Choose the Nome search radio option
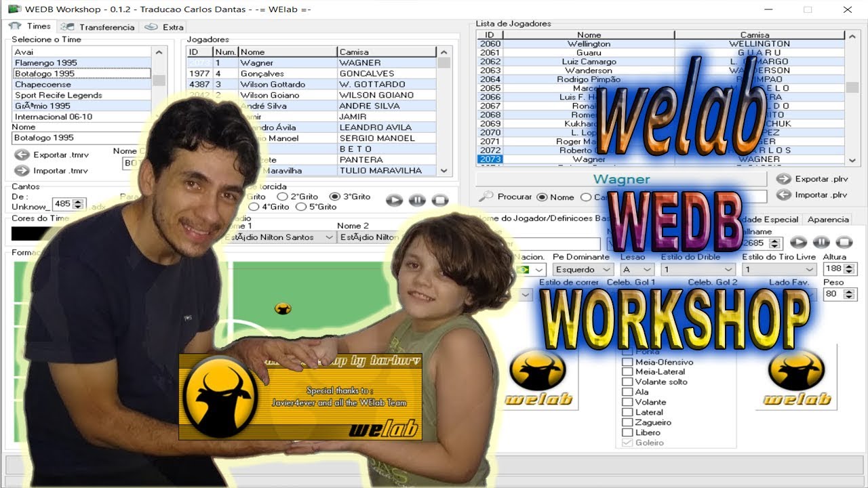Image resolution: width=868 pixels, height=488 pixels. coord(542,197)
